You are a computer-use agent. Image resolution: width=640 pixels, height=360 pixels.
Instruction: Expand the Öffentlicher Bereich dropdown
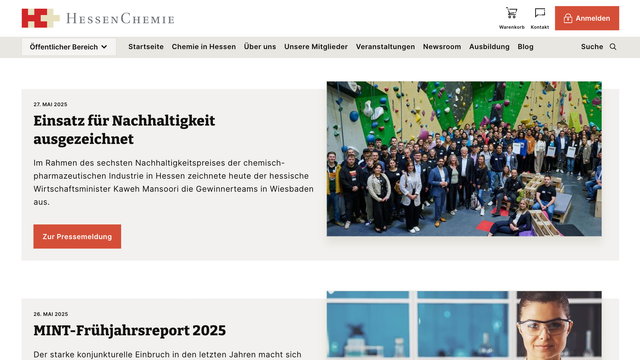[x=69, y=47]
